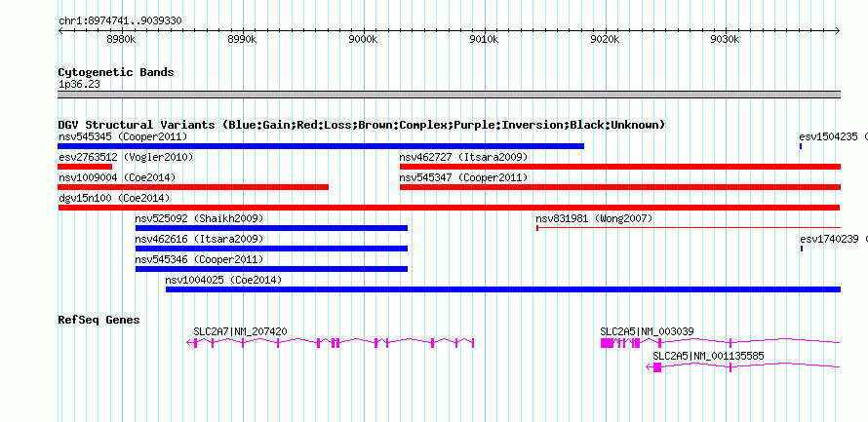The height and width of the screenshot is (422, 868).
Task: Click the nsv545345 (Cooper2011) blue gain bar
Action: click(x=321, y=146)
